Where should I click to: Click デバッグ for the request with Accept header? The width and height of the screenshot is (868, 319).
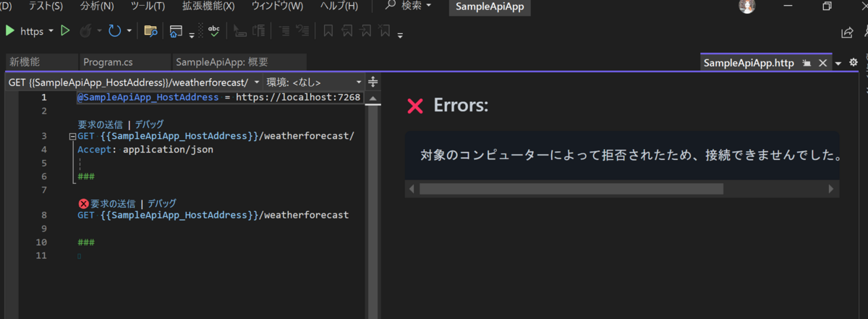click(x=149, y=124)
